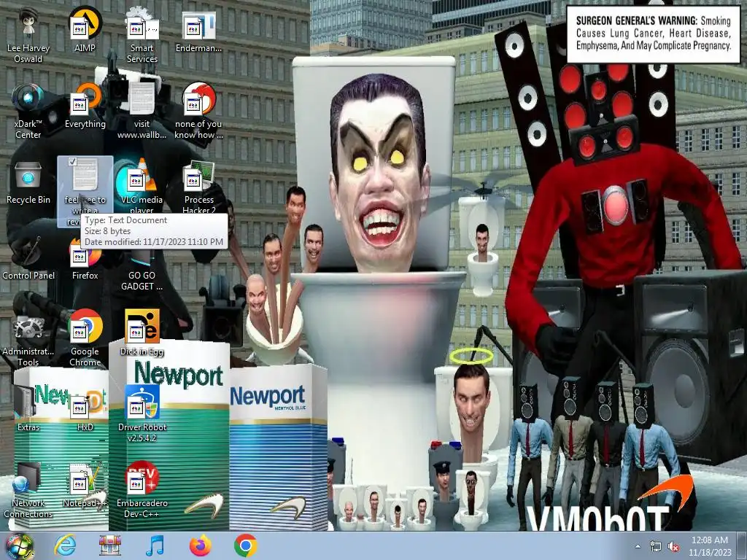The width and height of the screenshot is (747, 560).
Task: Click the muted volume tray icon
Action: click(x=673, y=547)
